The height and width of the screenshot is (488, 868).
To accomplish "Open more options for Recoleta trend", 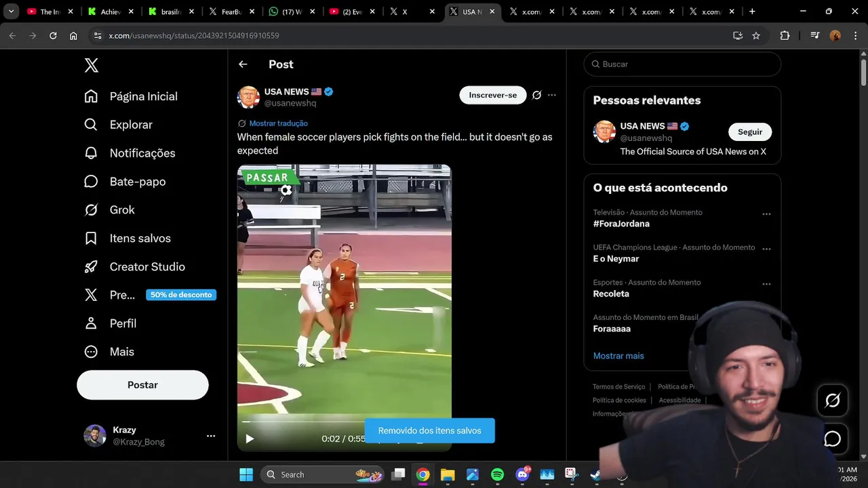I will (x=766, y=284).
